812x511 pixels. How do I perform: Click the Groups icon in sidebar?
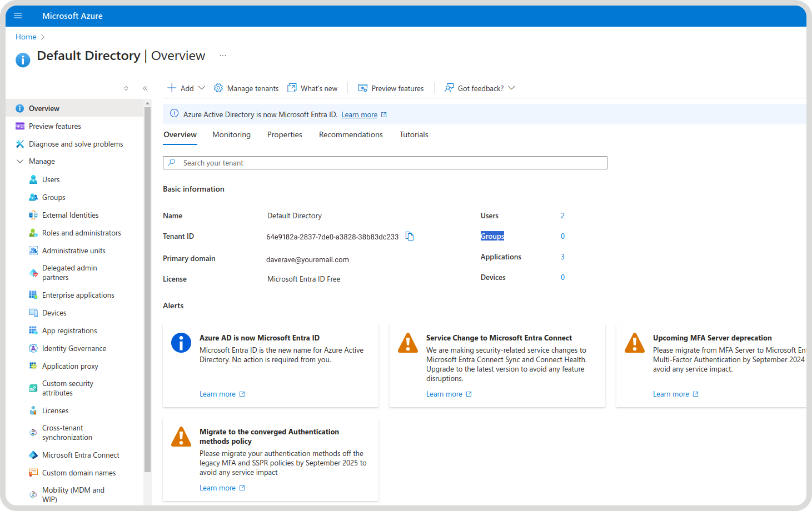(x=33, y=197)
